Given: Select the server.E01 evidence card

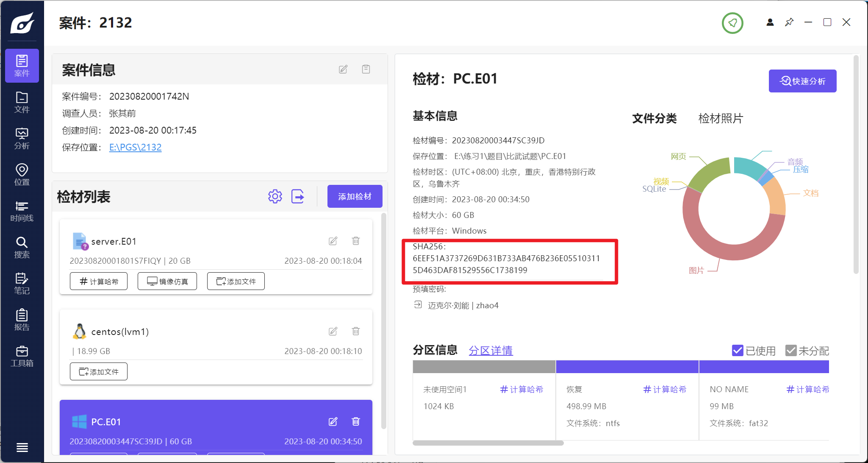Looking at the screenshot, I should [x=216, y=257].
